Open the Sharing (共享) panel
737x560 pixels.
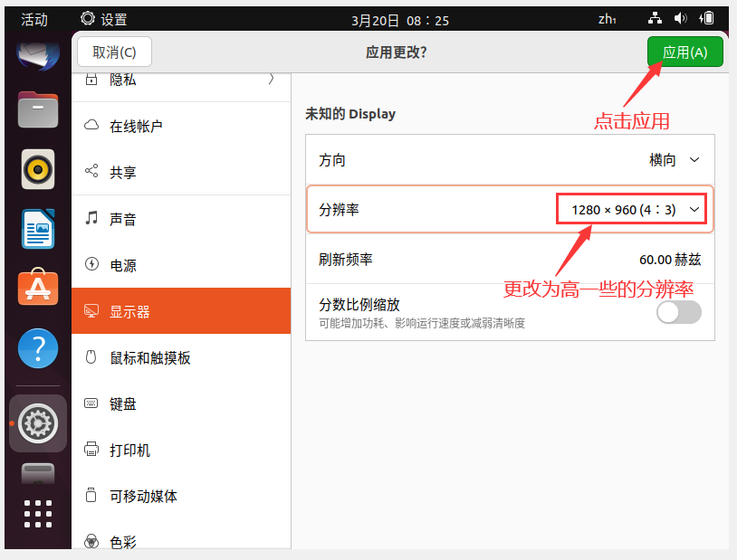tap(181, 172)
